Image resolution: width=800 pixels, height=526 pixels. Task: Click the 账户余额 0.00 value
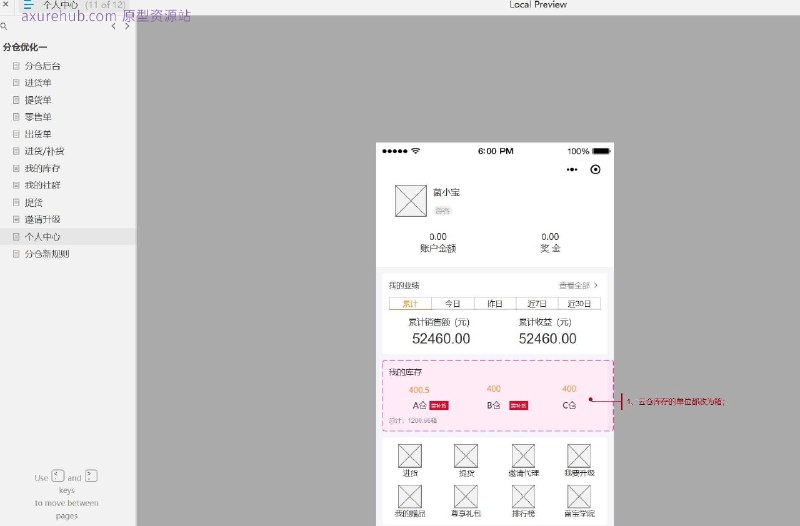(438, 237)
